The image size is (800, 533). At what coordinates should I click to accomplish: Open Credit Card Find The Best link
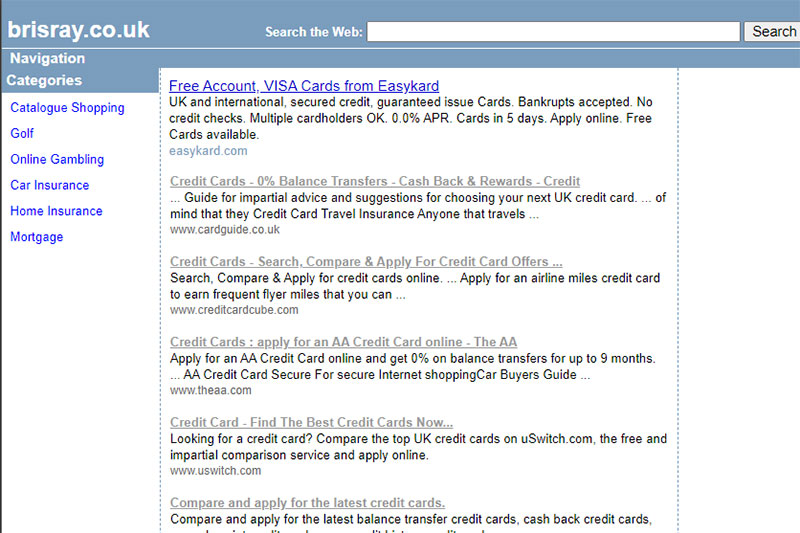pyautogui.click(x=311, y=422)
